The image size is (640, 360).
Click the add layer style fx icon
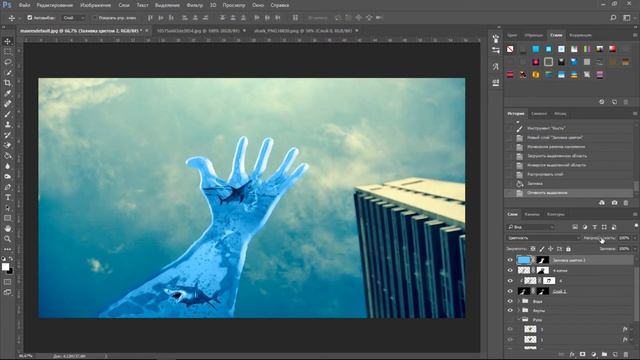click(572, 354)
